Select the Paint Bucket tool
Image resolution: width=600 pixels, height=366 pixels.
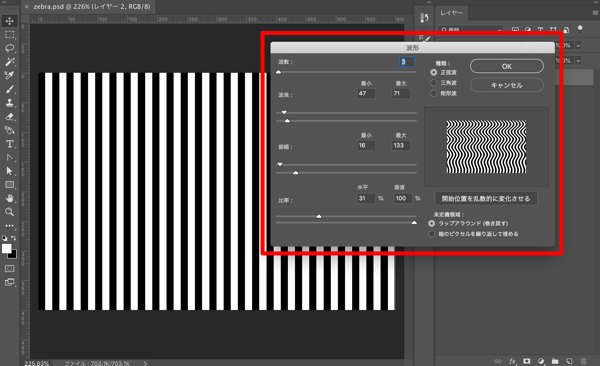[x=10, y=130]
